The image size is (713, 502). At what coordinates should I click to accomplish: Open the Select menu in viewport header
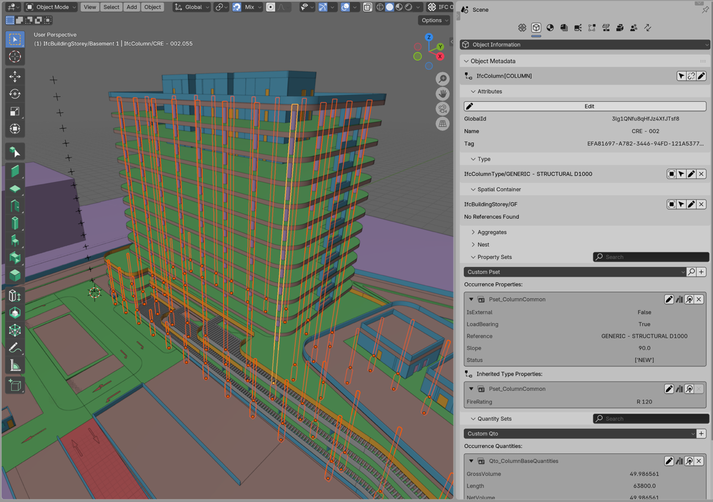[111, 7]
